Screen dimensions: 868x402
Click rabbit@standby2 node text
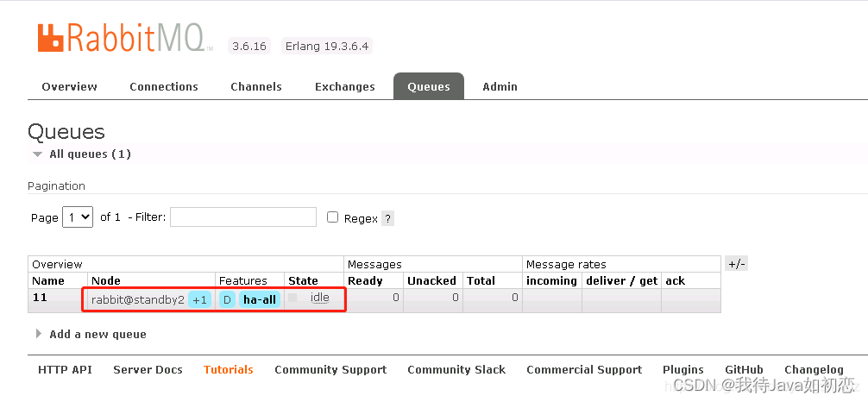tap(138, 299)
